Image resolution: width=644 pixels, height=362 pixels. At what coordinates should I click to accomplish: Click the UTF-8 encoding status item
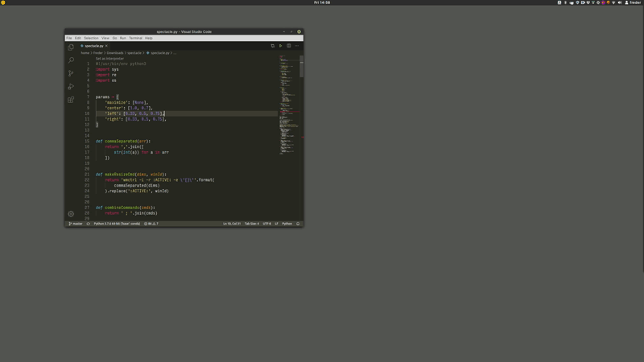click(x=267, y=224)
